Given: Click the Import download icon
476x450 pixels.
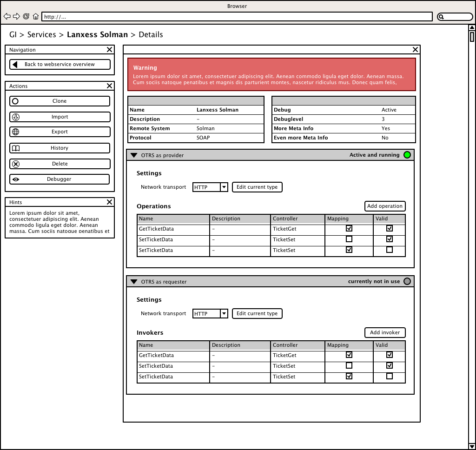Looking at the screenshot, I should (x=15, y=117).
